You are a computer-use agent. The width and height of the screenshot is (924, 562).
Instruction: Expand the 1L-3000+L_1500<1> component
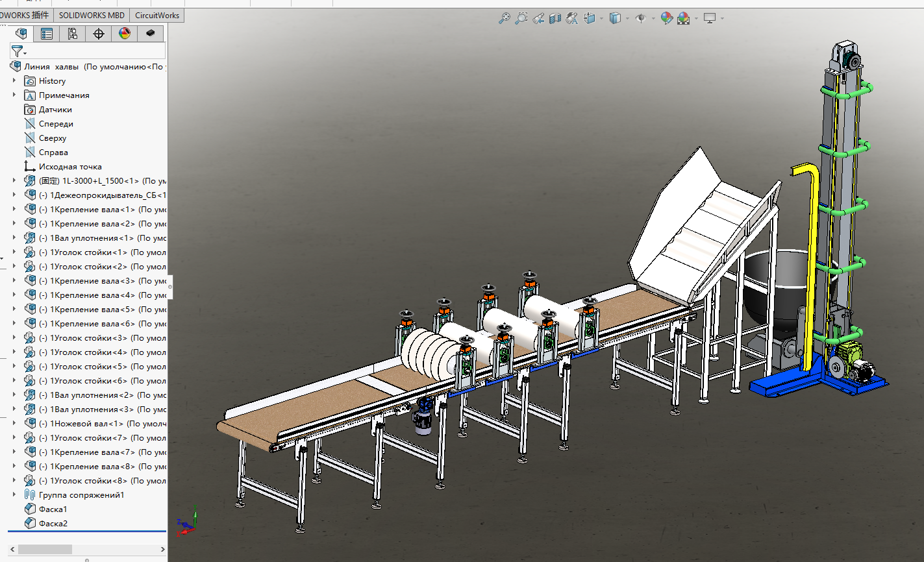pyautogui.click(x=14, y=180)
